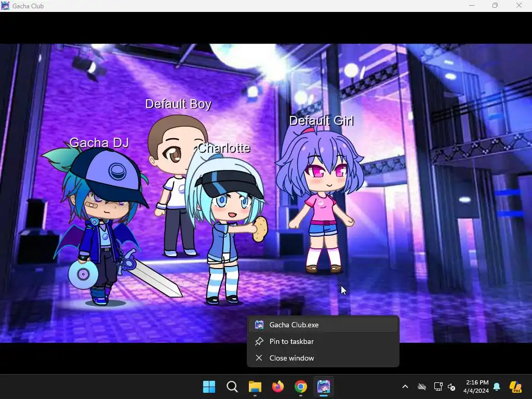
Task: Restore down the Gacha Club window
Action: point(495,5)
